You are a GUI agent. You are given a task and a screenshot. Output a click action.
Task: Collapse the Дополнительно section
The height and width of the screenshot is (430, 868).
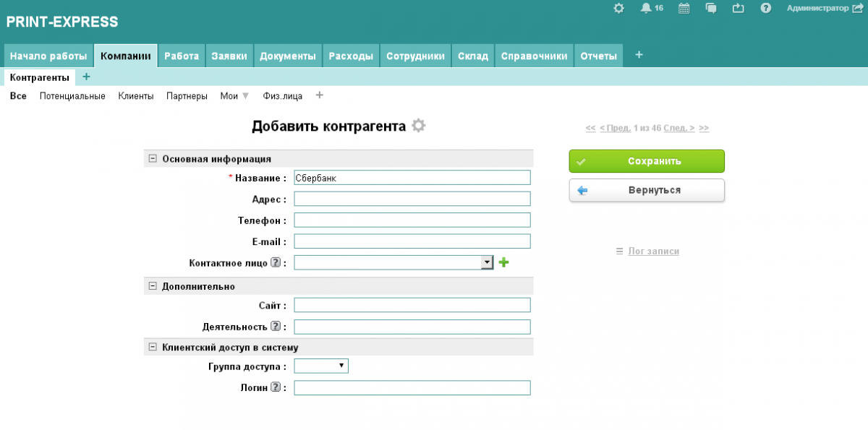click(x=153, y=286)
